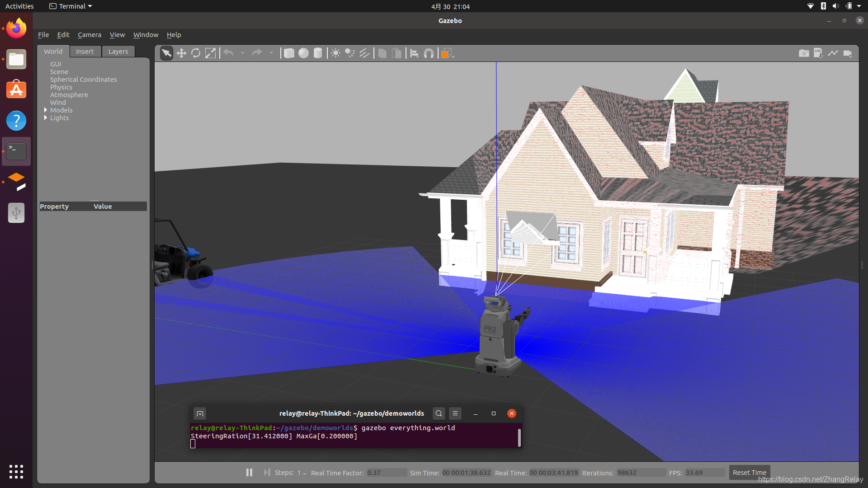Open the redo history dropdown arrow
This screenshot has width=868, height=488.
(x=272, y=53)
